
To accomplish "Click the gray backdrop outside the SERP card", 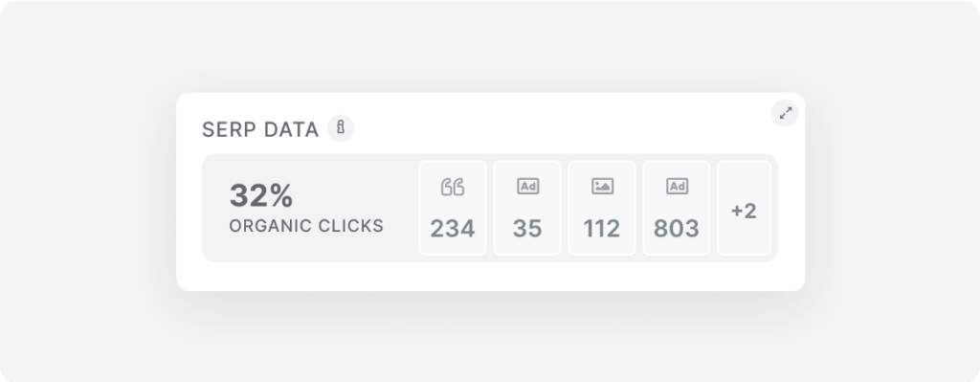I will 87,188.
